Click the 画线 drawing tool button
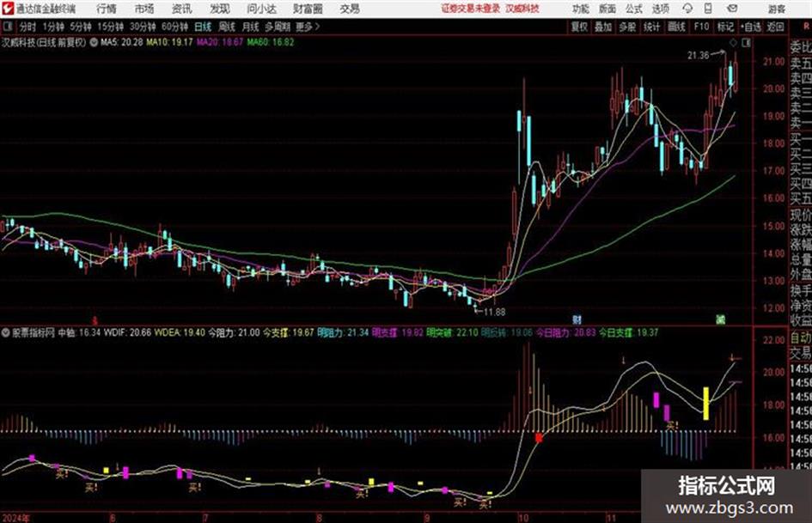This screenshot has width=812, height=523. tap(676, 27)
